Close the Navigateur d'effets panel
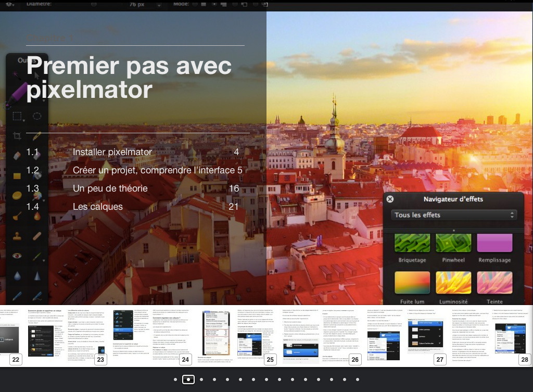The width and height of the screenshot is (533, 392). 390,199
